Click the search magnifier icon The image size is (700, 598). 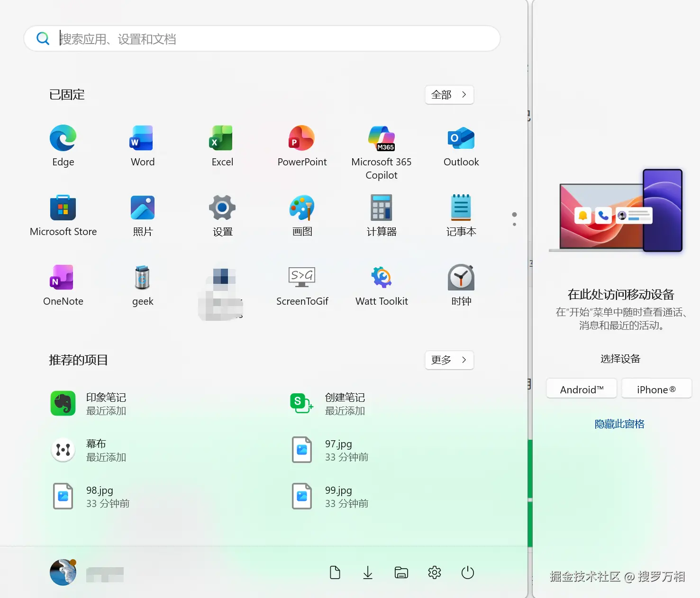click(43, 38)
